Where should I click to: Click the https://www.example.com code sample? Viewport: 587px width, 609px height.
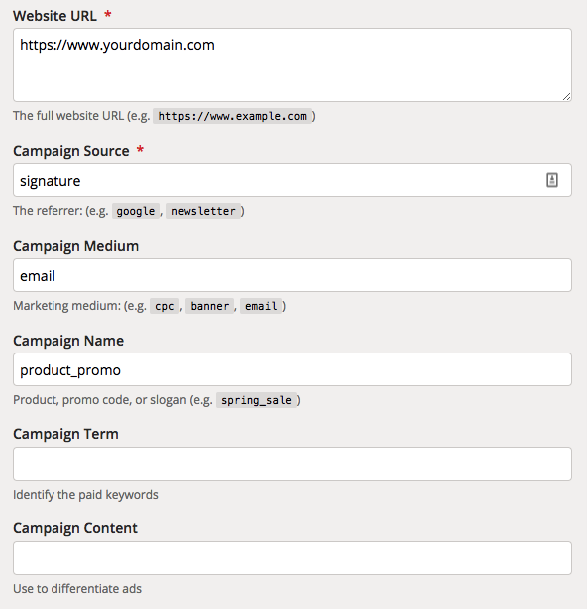pyautogui.click(x=232, y=116)
